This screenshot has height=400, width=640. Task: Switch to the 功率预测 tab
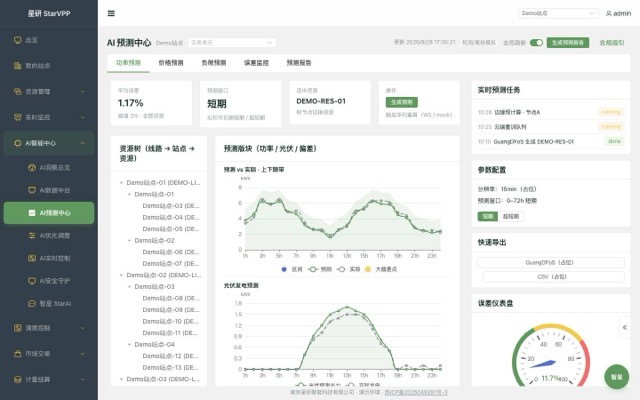[x=128, y=63]
